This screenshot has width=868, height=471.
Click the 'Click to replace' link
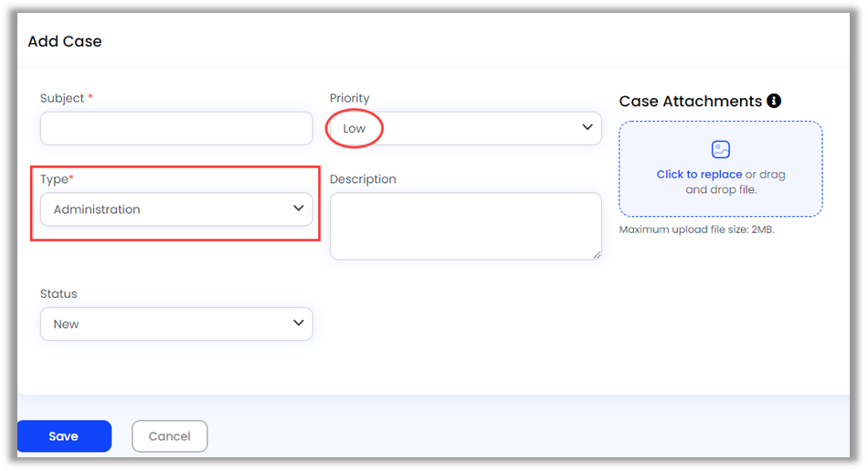point(699,175)
